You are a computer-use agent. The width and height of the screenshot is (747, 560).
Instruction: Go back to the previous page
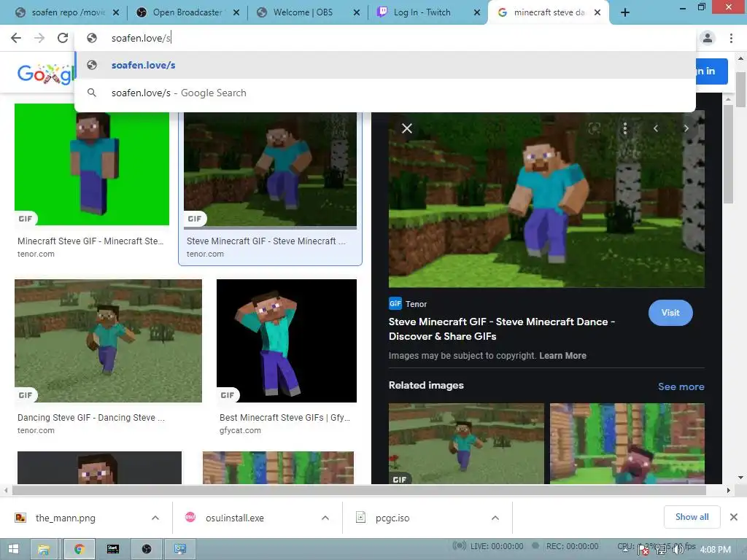pyautogui.click(x=16, y=38)
